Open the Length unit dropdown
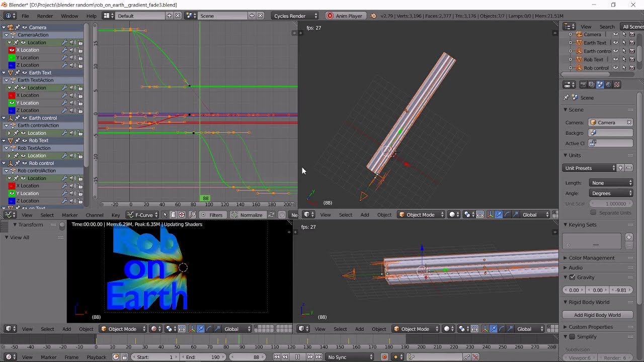This screenshot has width=644, height=362. coord(611,183)
